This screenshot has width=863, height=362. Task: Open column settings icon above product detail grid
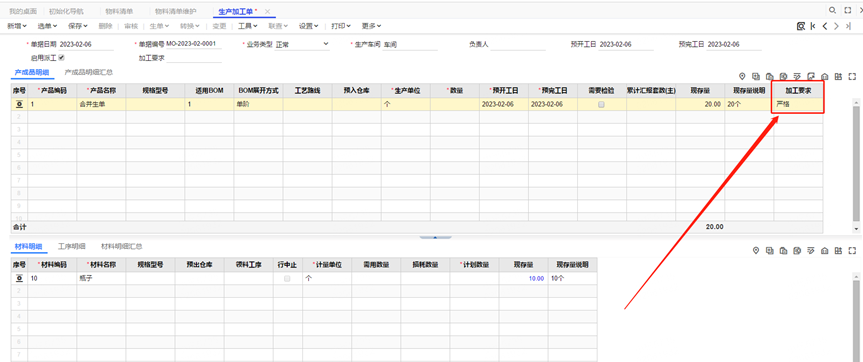click(x=838, y=76)
